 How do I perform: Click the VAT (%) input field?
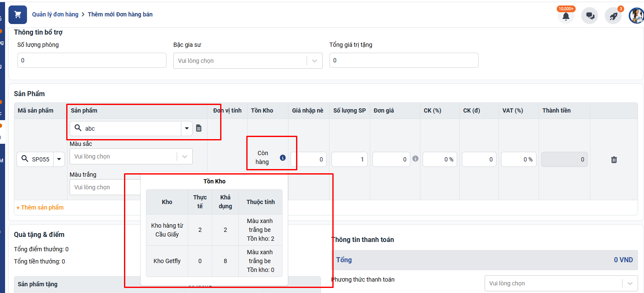[x=518, y=159]
